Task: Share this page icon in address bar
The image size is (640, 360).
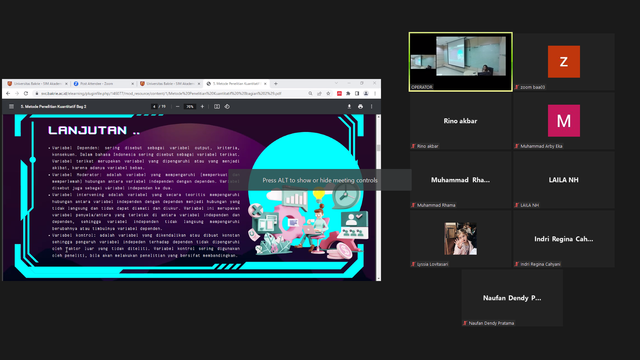Action: coord(319,93)
